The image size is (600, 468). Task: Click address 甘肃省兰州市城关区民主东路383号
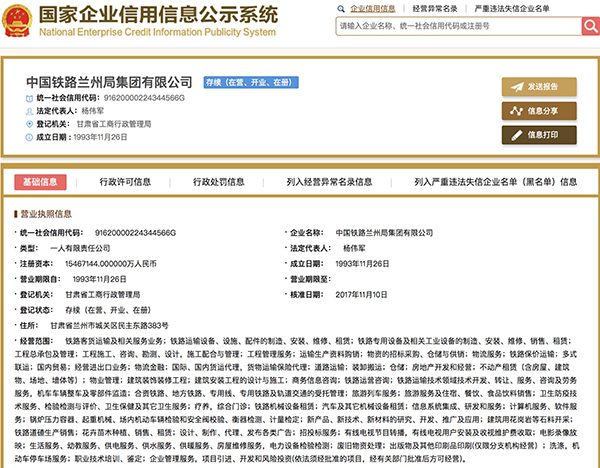click(109, 326)
